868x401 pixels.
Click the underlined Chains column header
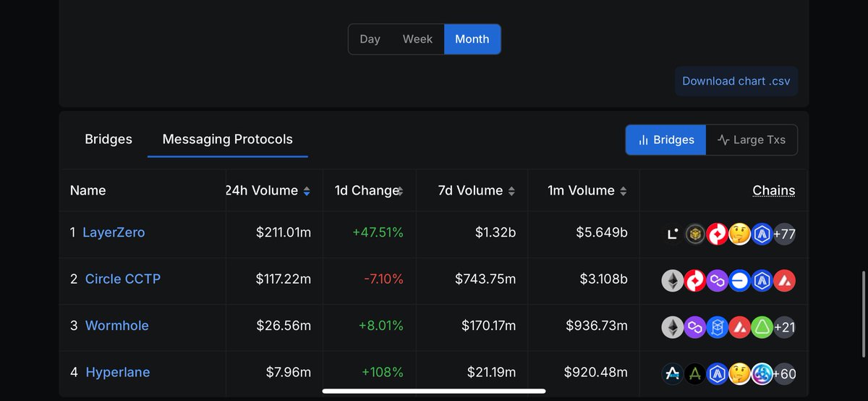point(774,190)
